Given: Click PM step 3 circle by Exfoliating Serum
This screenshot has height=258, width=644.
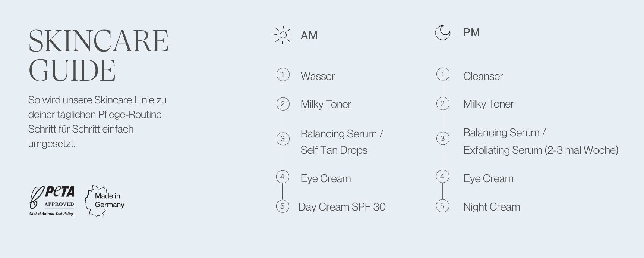Looking at the screenshot, I should (443, 139).
